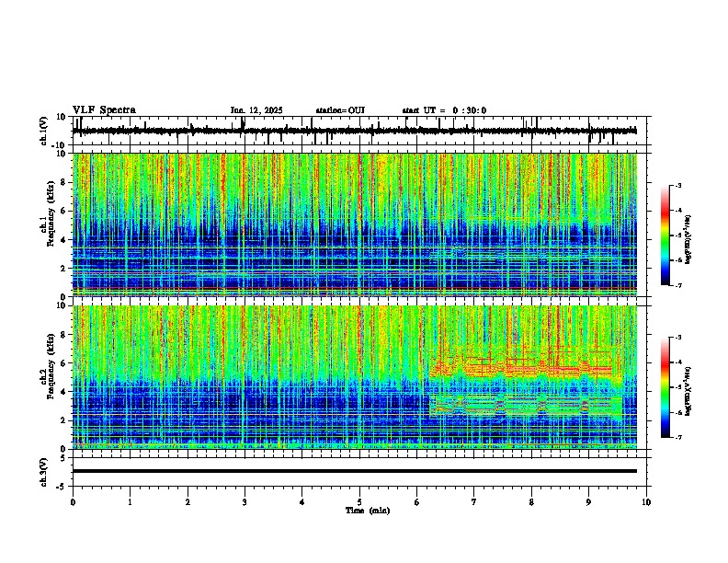Click the "station=OUJ" header text
Screen dimensions: 728x563
340,110
